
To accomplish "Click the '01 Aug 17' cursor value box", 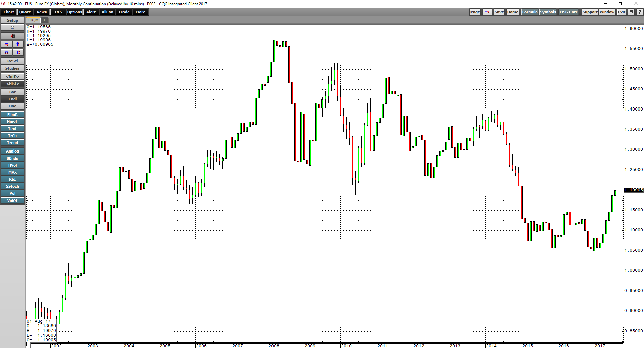I will (x=42, y=331).
